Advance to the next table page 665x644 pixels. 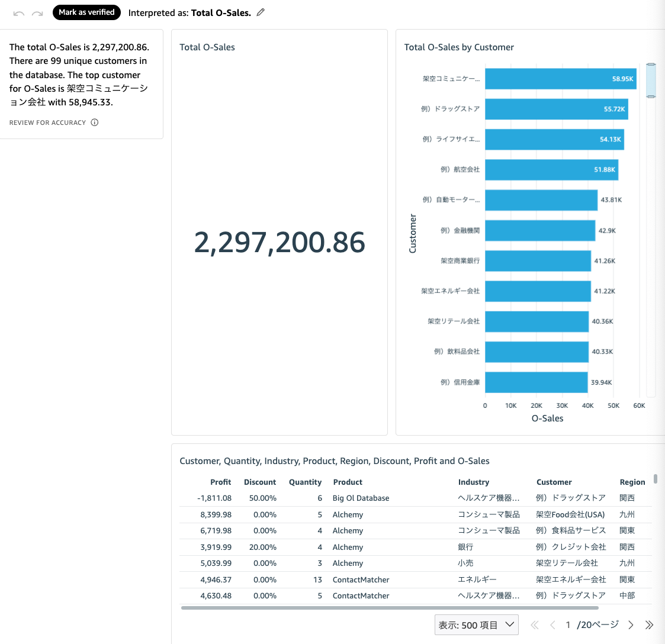(631, 624)
